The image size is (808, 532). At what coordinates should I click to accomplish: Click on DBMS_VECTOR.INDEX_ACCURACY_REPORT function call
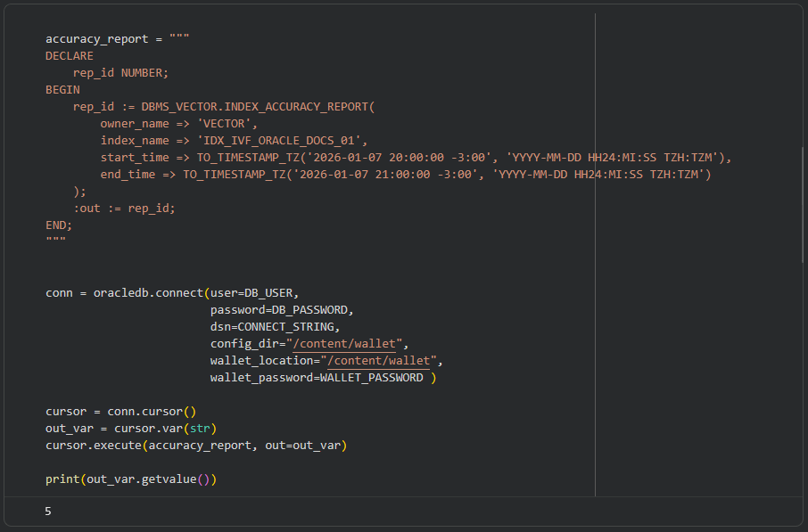coord(258,107)
